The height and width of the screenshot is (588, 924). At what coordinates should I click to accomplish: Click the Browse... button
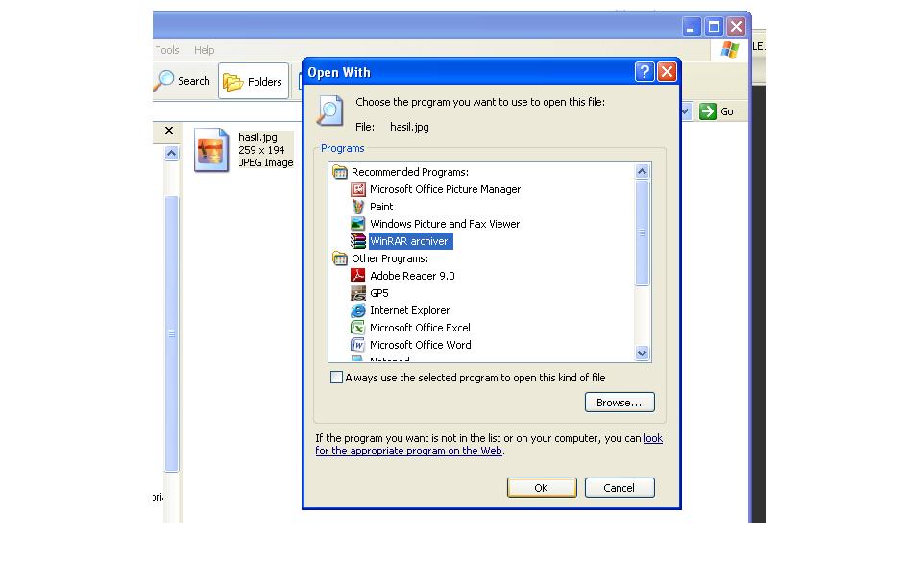click(620, 403)
